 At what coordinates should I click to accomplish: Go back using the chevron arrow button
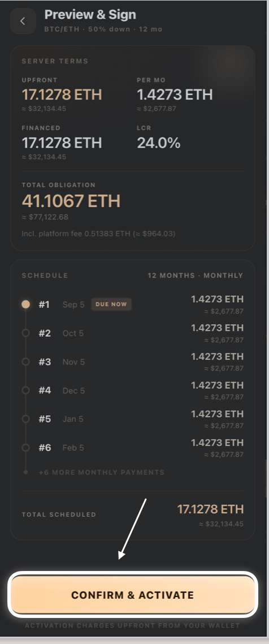coord(23,21)
